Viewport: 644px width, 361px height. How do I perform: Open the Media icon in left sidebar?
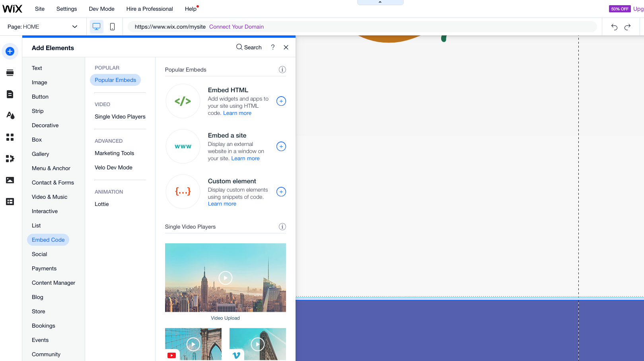tap(10, 180)
